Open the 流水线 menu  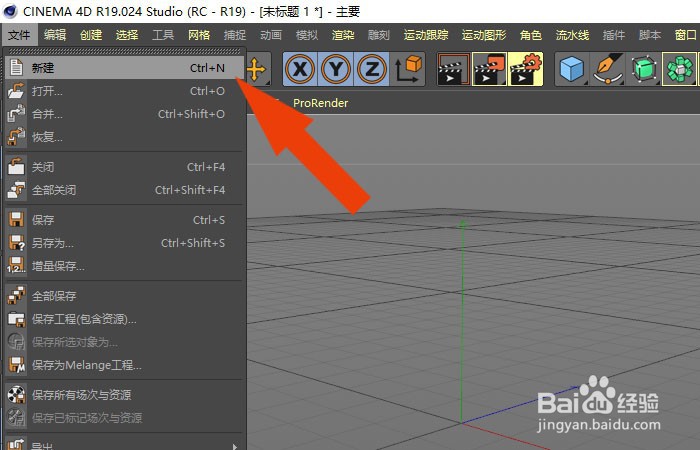pyautogui.click(x=572, y=35)
